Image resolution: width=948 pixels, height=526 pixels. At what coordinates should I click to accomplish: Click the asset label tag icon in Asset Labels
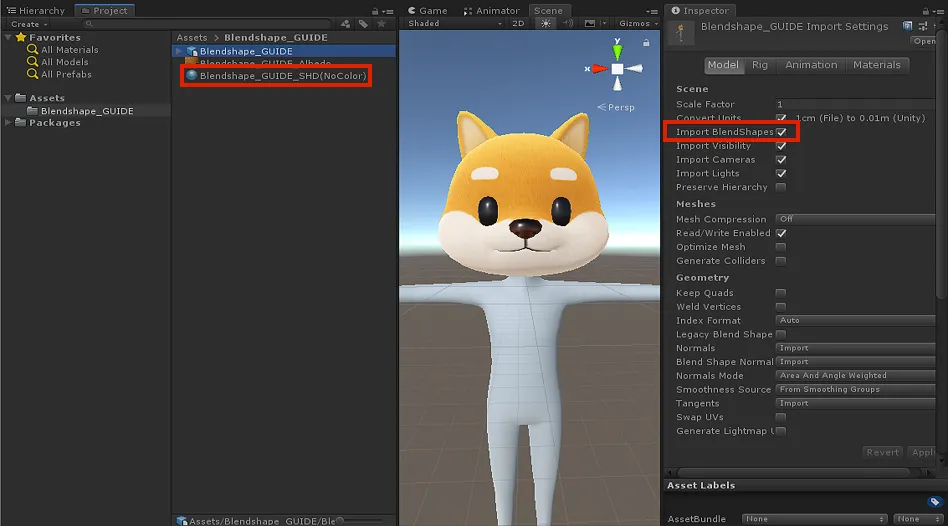pyautogui.click(x=935, y=502)
